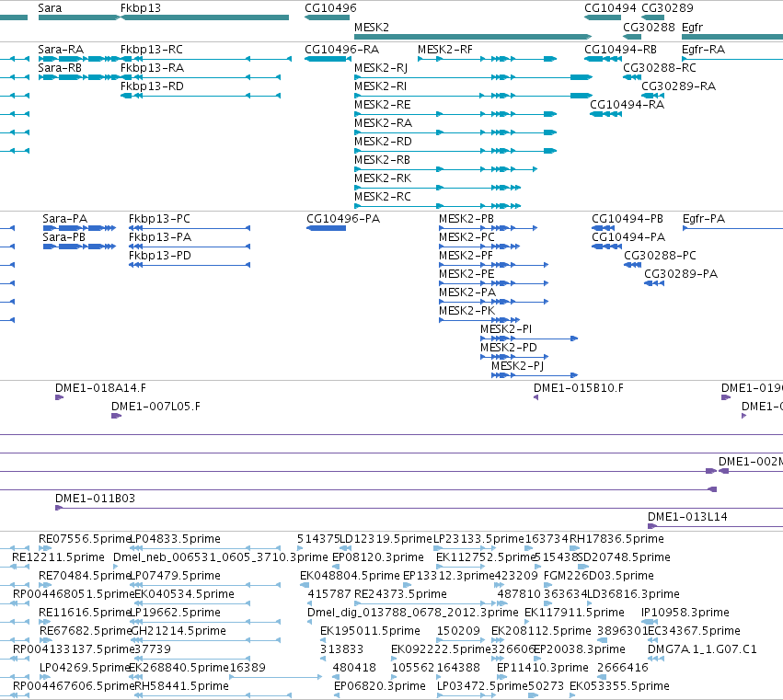The width and height of the screenshot is (783, 700).
Task: Select the CG30289-PA protein label
Action: (x=681, y=274)
